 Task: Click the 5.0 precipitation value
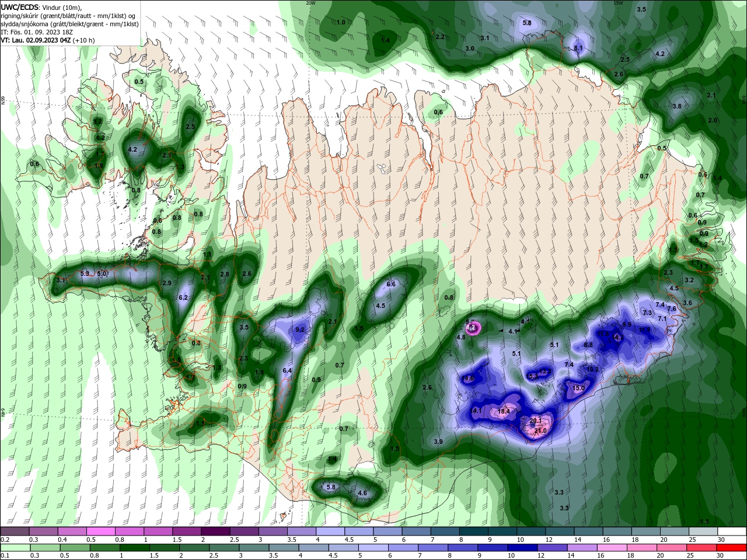pyautogui.click(x=102, y=273)
